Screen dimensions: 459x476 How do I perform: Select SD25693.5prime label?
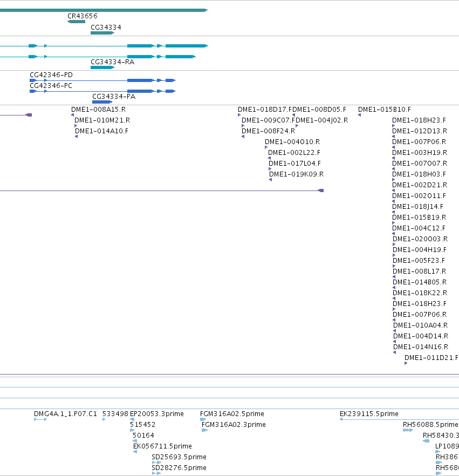coord(179,457)
